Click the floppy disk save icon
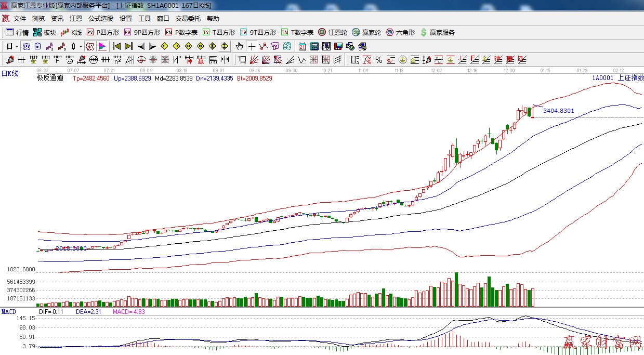The image size is (644, 355). pos(338,46)
